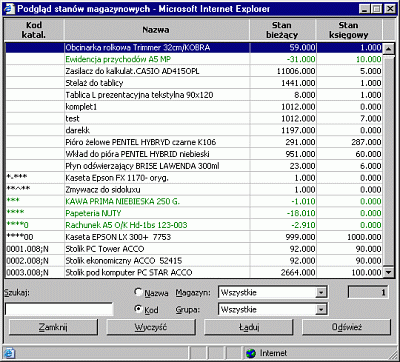Select row Ewidencja przychodów A5 MP
The height and width of the screenshot is (362, 400).
coord(194,59)
